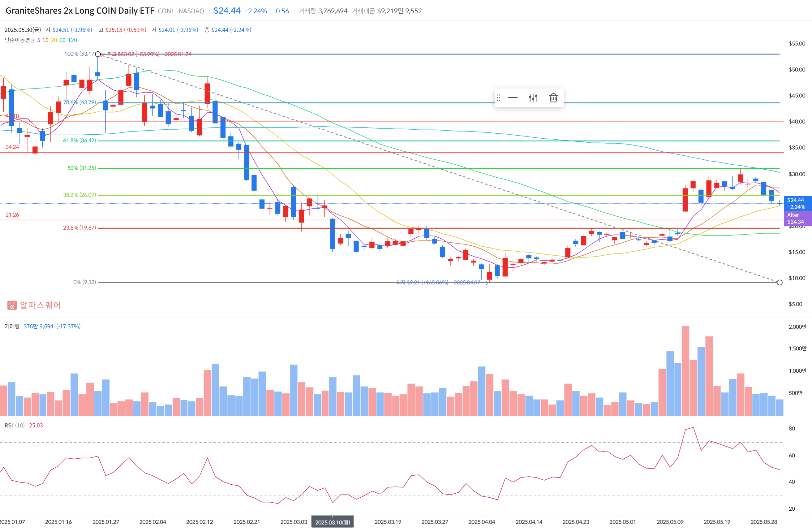Click the 60-day moving average label

coord(62,40)
